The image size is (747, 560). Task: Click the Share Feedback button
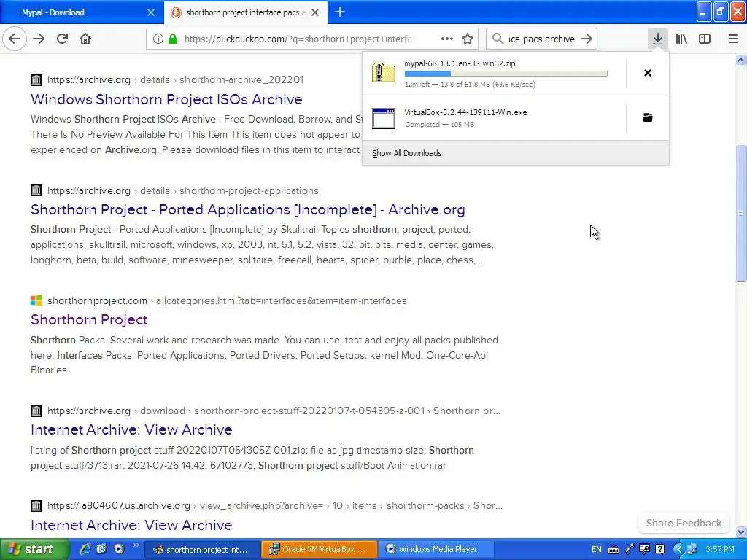pyautogui.click(x=684, y=523)
